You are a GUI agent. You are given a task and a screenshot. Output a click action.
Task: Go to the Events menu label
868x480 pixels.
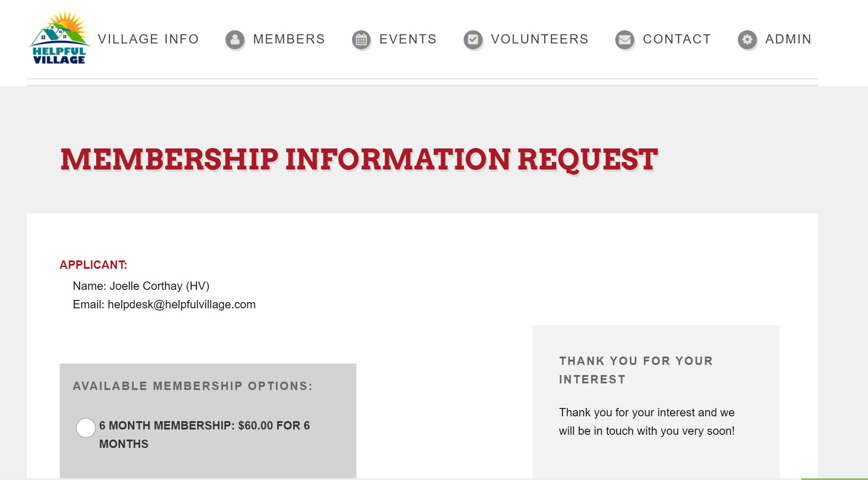408,39
